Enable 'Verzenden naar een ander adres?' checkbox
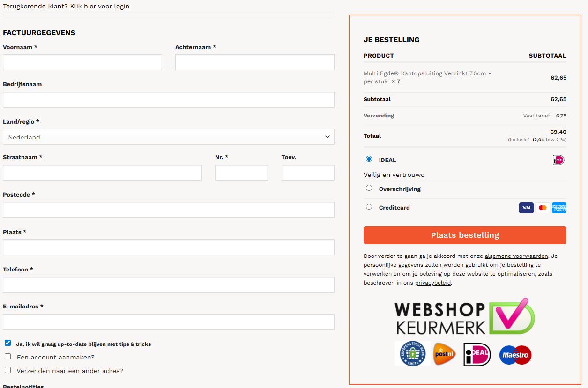Image resolution: width=588 pixels, height=388 pixels. tap(7, 370)
